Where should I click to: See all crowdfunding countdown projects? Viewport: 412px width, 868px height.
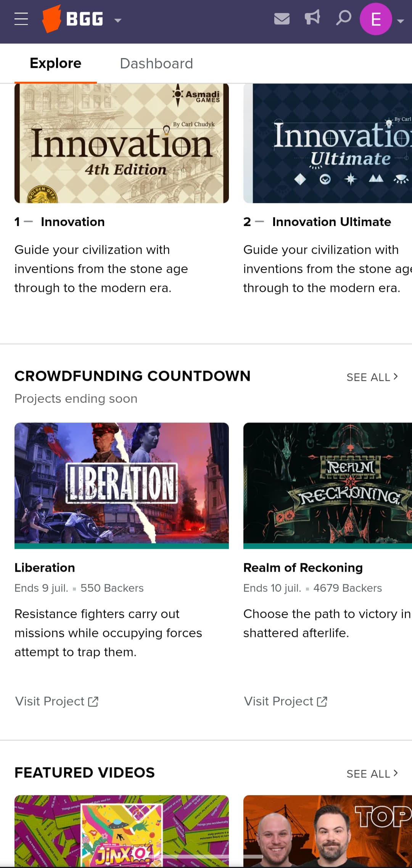tap(372, 377)
